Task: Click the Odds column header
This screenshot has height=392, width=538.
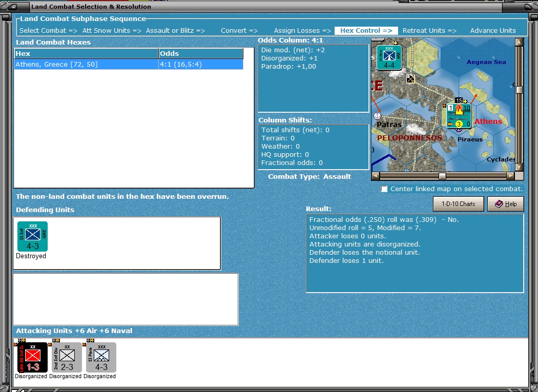Action: pos(201,54)
